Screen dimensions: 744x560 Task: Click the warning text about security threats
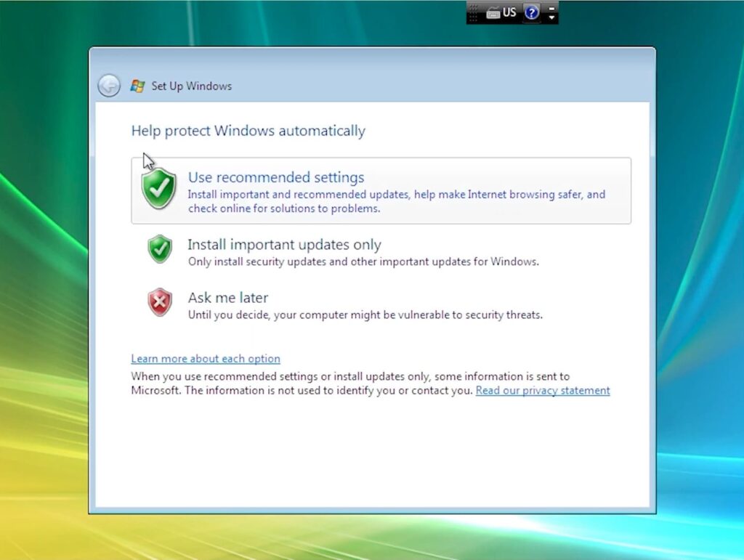coord(365,315)
